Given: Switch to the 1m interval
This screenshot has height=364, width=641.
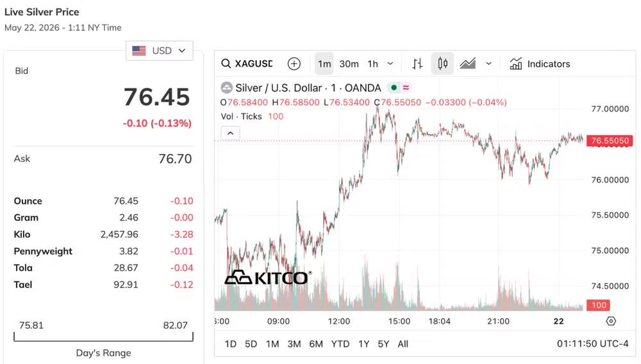Looking at the screenshot, I should [324, 63].
